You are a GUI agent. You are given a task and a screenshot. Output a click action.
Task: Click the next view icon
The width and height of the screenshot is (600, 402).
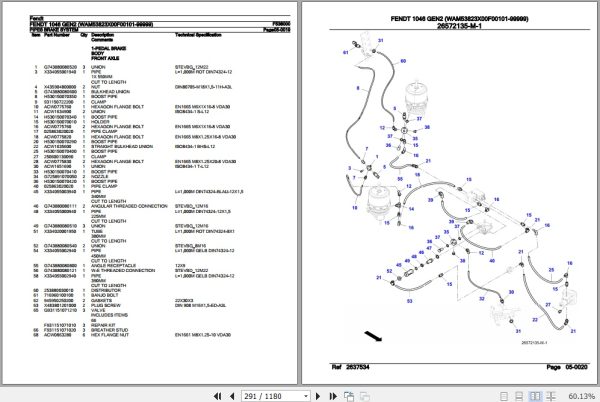365,396
